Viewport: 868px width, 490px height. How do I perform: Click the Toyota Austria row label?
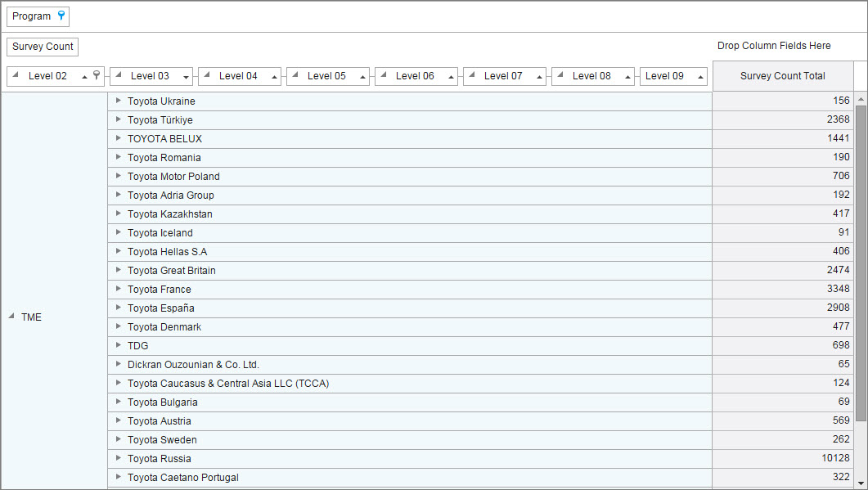[x=160, y=420]
